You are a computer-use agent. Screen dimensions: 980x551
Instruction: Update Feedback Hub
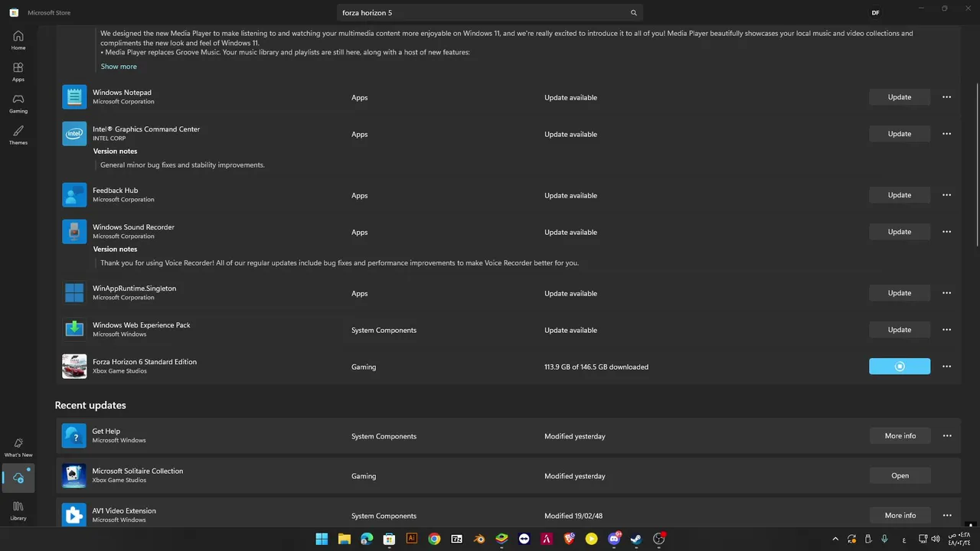click(900, 195)
